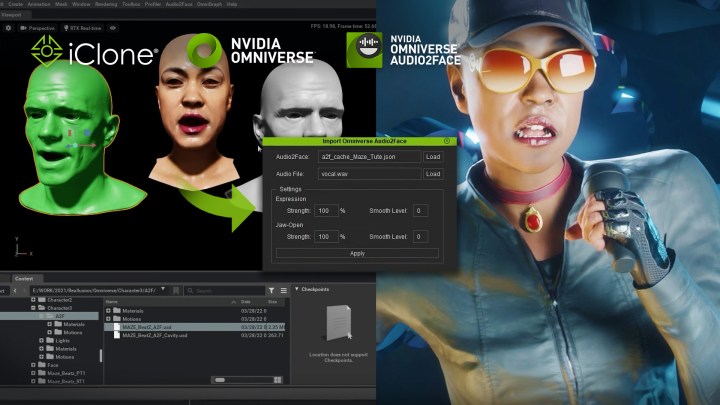This screenshot has height=405, width=720.
Task: Open the Rendering menu
Action: point(106,4)
